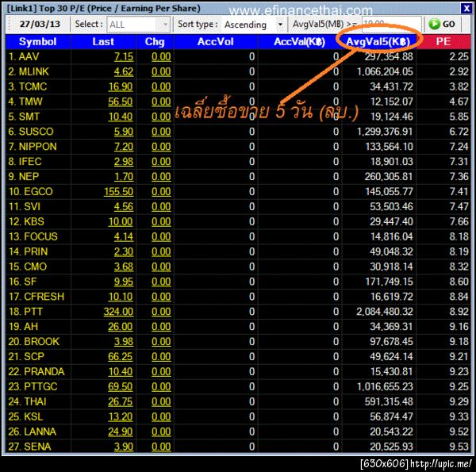Sort by the AccVol column header

coord(216,42)
